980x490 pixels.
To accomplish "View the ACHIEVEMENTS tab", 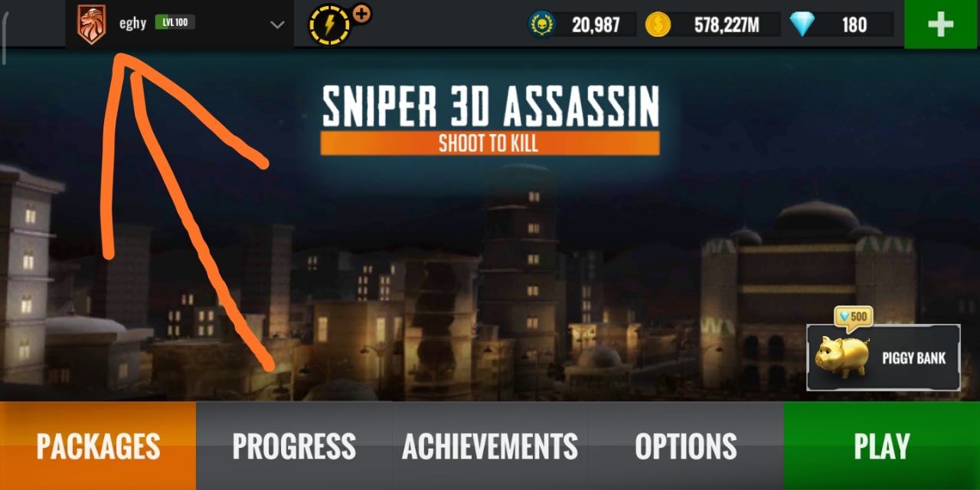I will click(490, 446).
